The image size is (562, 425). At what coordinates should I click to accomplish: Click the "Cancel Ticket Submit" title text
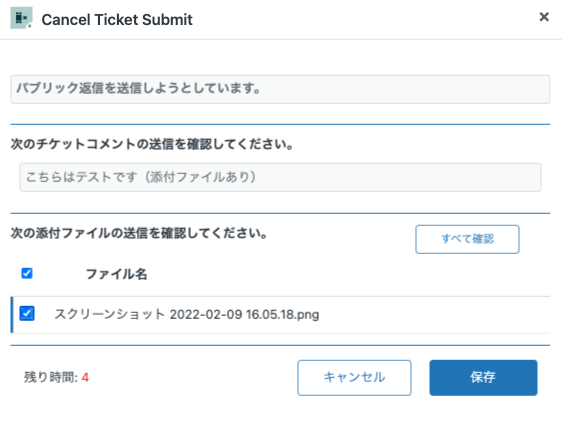[x=117, y=20]
